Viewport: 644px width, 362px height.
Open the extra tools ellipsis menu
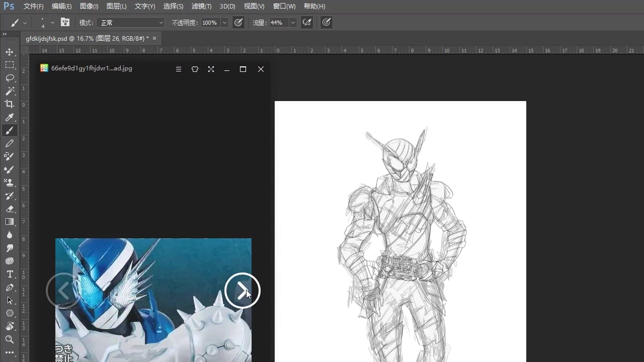pyautogui.click(x=10, y=352)
